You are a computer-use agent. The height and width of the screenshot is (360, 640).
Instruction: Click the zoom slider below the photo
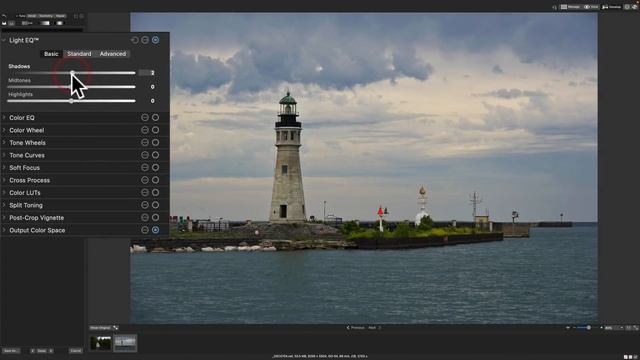[x=588, y=328]
